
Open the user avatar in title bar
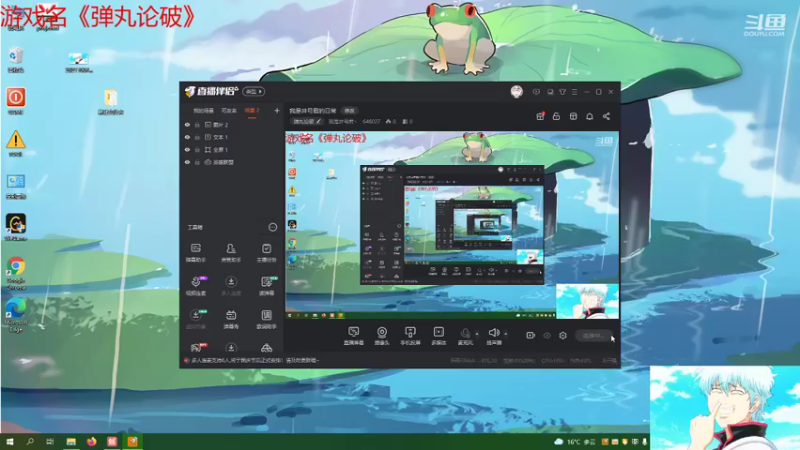(516, 92)
